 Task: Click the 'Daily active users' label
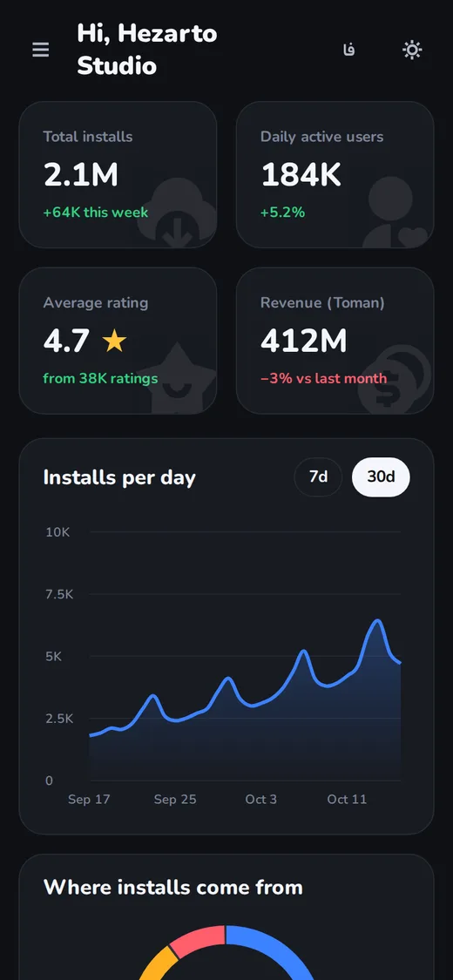[321, 137]
